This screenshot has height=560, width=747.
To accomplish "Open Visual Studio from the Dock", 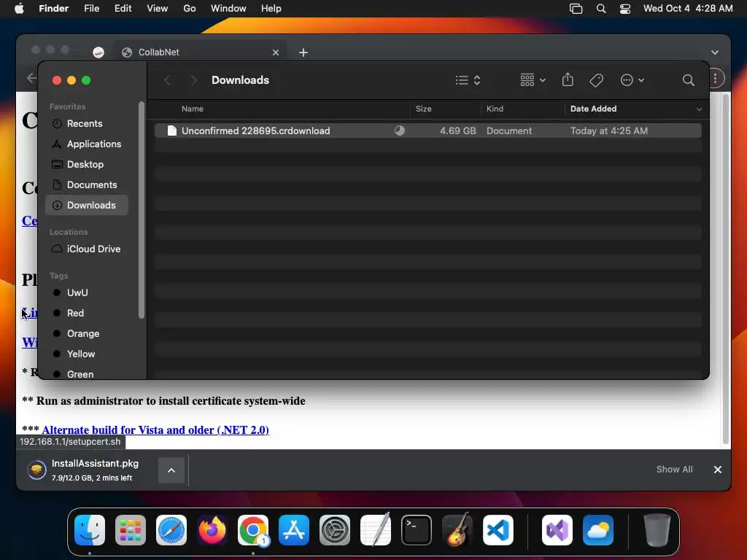I will 557,530.
